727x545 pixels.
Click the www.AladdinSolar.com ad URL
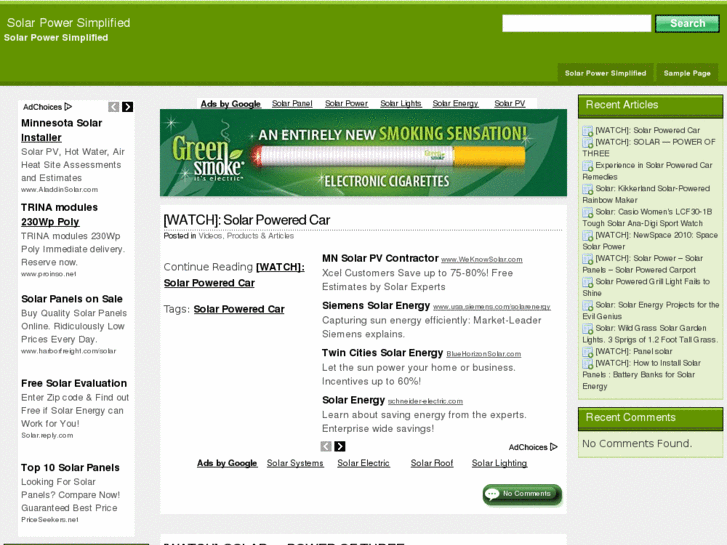[x=59, y=189]
